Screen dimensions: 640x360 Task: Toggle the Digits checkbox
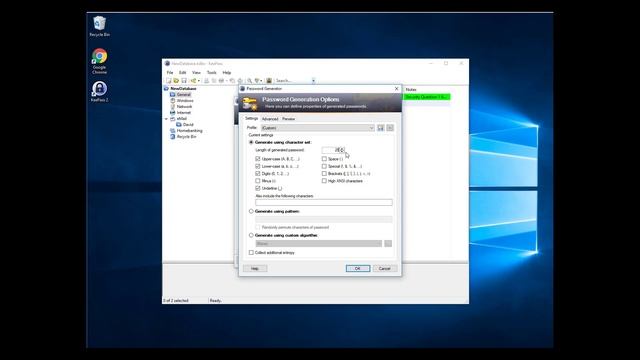tap(258, 173)
